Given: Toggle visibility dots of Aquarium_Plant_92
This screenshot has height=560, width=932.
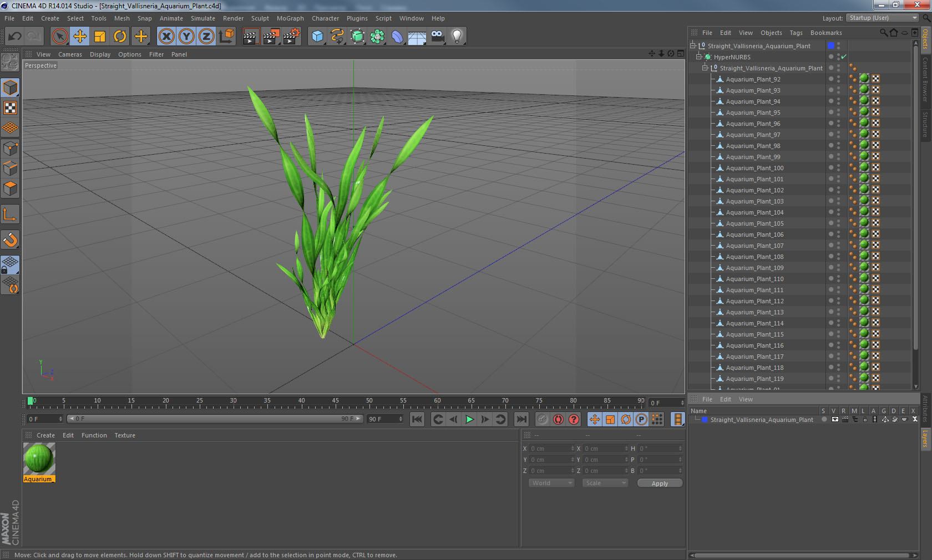Looking at the screenshot, I should 838,79.
